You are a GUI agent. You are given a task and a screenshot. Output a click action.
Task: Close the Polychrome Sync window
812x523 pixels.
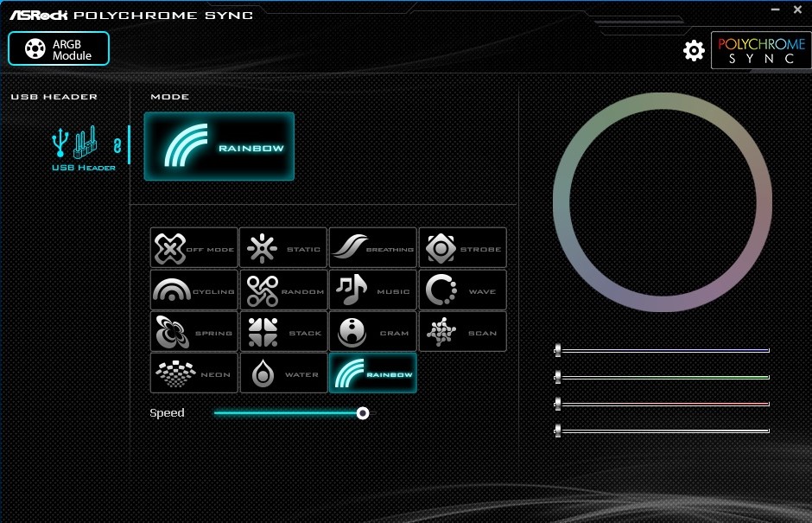click(x=797, y=10)
